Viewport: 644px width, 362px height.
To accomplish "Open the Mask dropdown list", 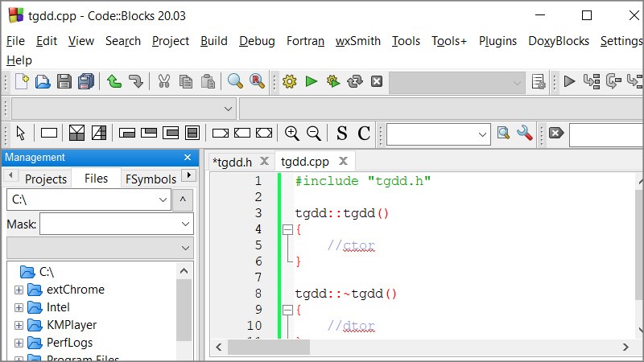I will pyautogui.click(x=186, y=224).
